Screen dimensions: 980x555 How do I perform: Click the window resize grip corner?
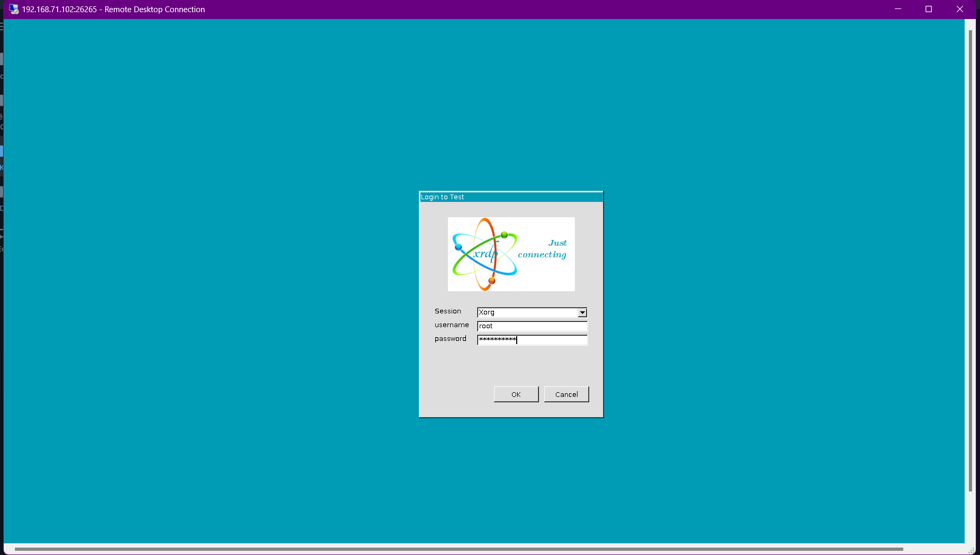pos(972,550)
